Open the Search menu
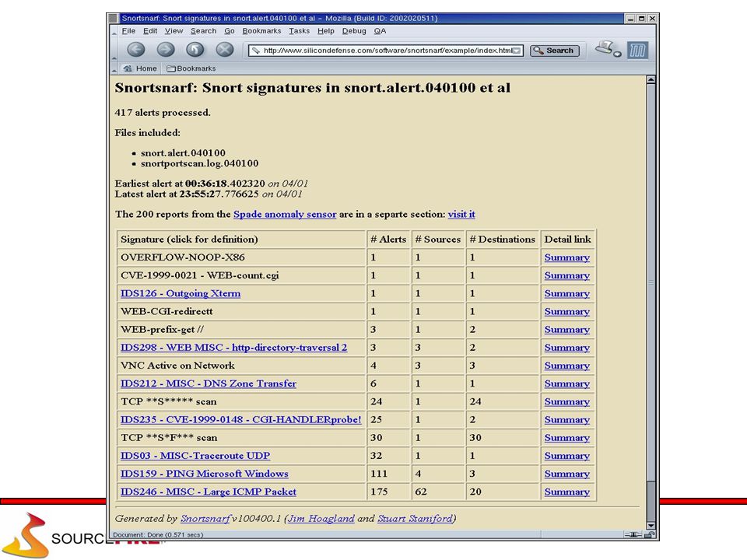The width and height of the screenshot is (747, 560). click(203, 31)
